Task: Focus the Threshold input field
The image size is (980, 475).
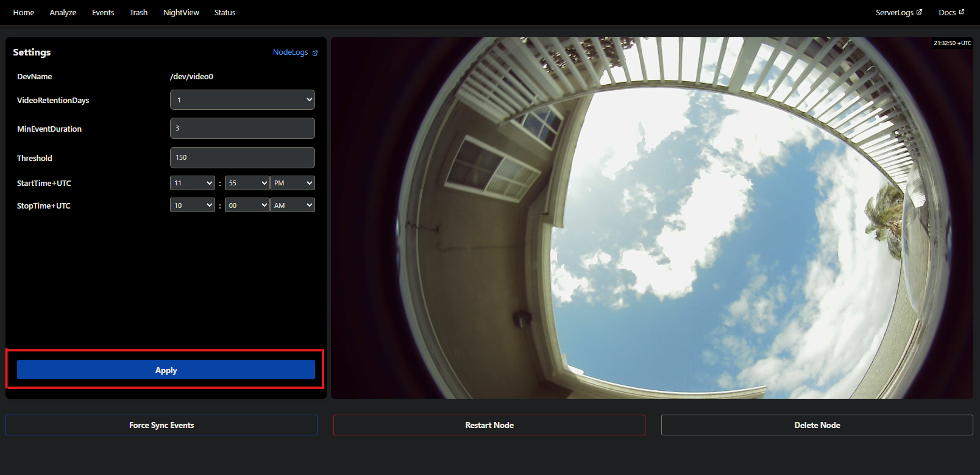Action: [x=242, y=157]
